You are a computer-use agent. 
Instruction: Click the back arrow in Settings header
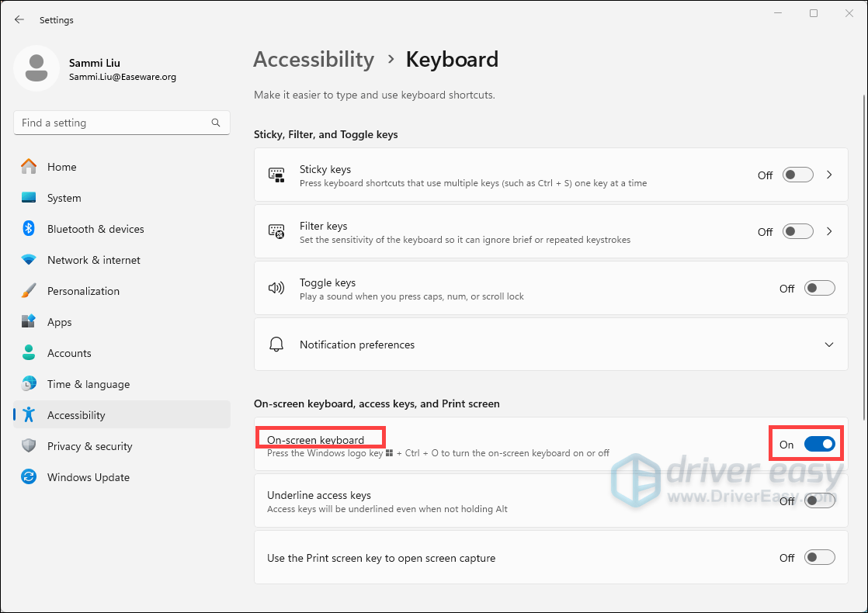coord(19,19)
